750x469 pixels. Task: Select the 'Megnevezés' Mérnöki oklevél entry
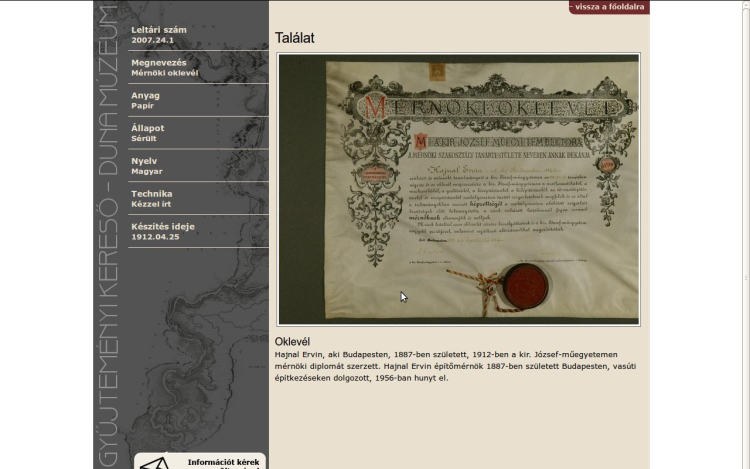pos(164,68)
